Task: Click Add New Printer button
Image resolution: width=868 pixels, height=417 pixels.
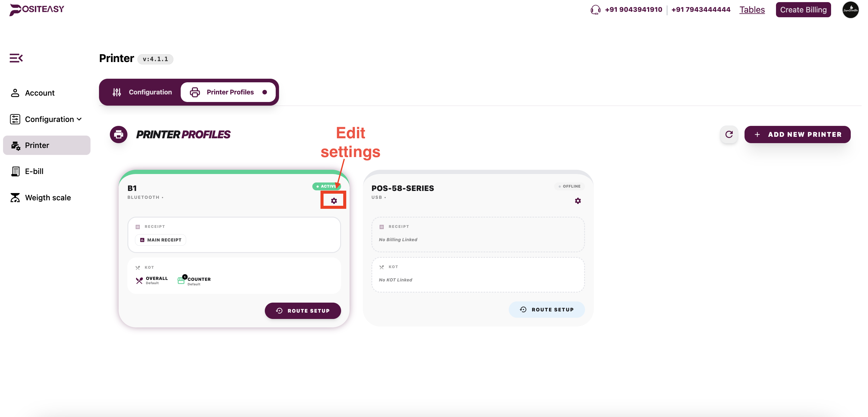Action: pyautogui.click(x=797, y=134)
